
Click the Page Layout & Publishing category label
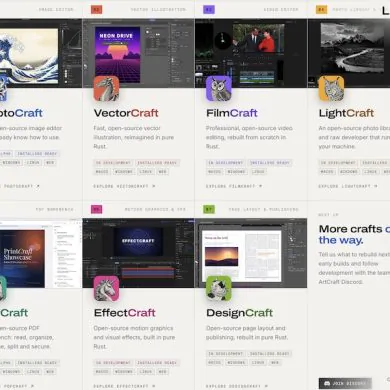264,209
